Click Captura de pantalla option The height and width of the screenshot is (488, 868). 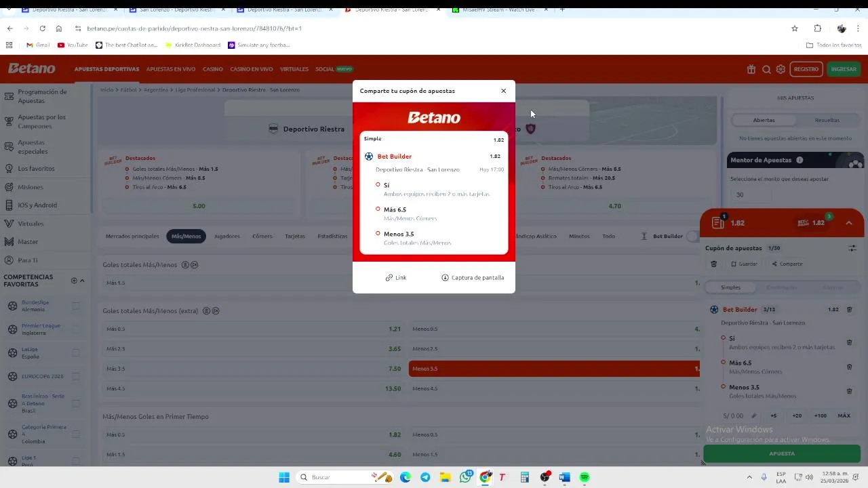coord(473,278)
